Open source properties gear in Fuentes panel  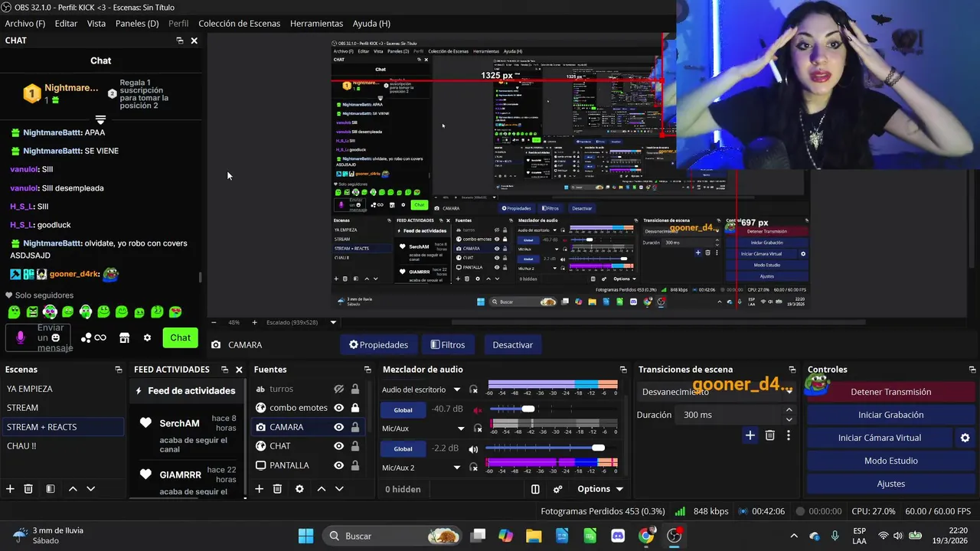click(299, 489)
